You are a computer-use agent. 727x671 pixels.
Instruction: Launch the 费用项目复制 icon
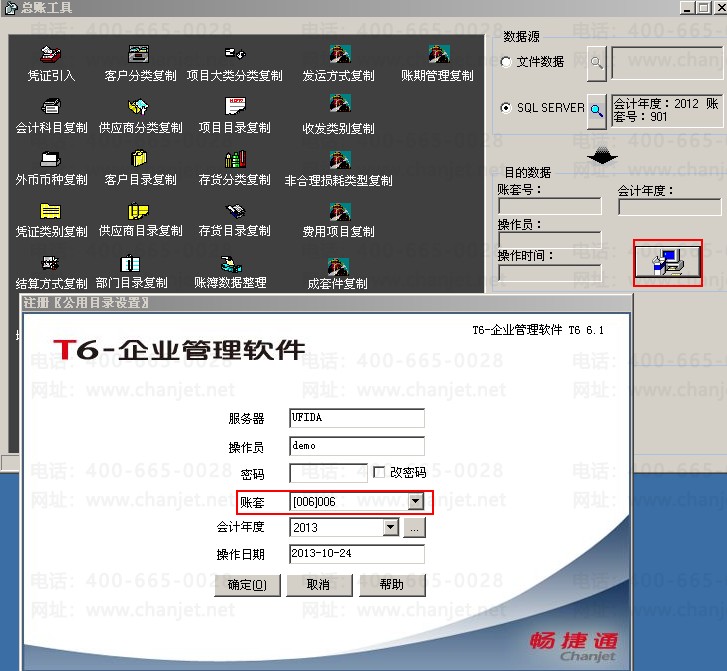coord(340,211)
